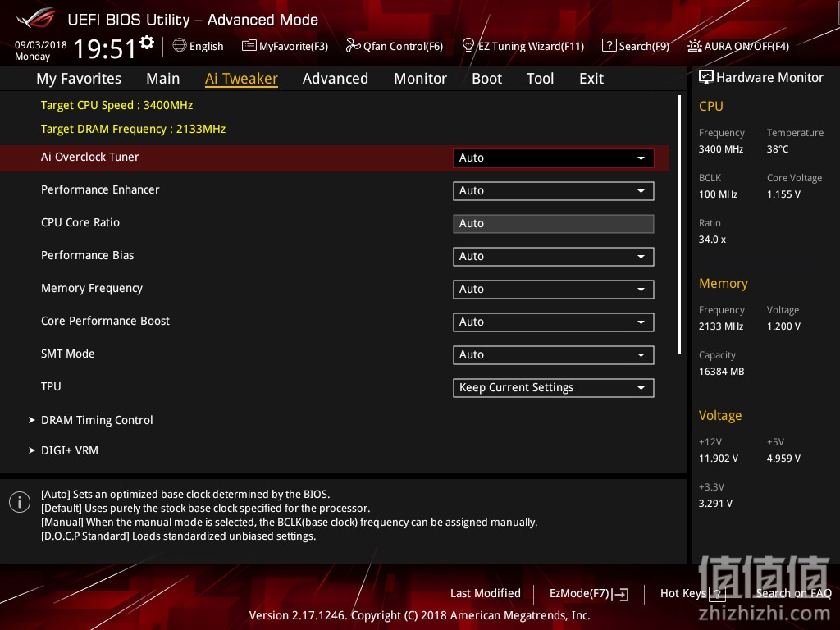Click Target CPU Speed : 3400MHz text
The image size is (840, 630).
(116, 105)
